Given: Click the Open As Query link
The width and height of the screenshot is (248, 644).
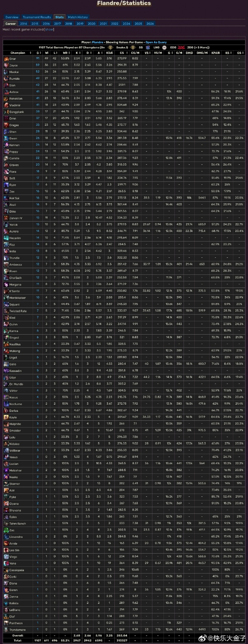Looking at the screenshot, I should coord(156,42).
